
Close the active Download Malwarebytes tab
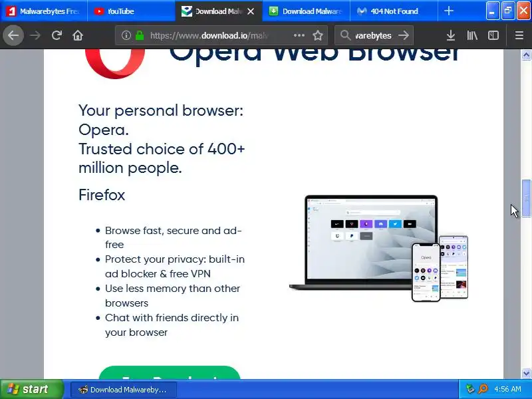point(251,11)
